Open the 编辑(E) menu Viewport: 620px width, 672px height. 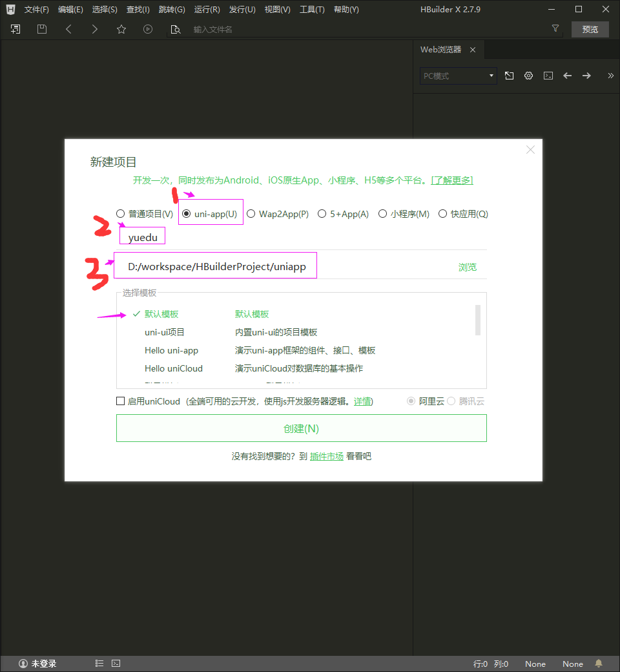point(70,10)
